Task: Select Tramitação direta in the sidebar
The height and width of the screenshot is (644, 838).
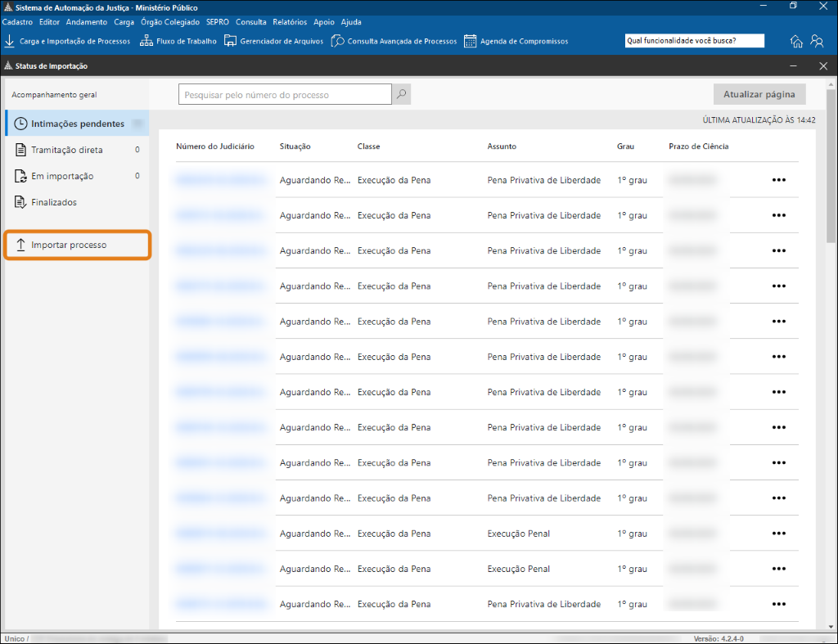Action: click(67, 150)
